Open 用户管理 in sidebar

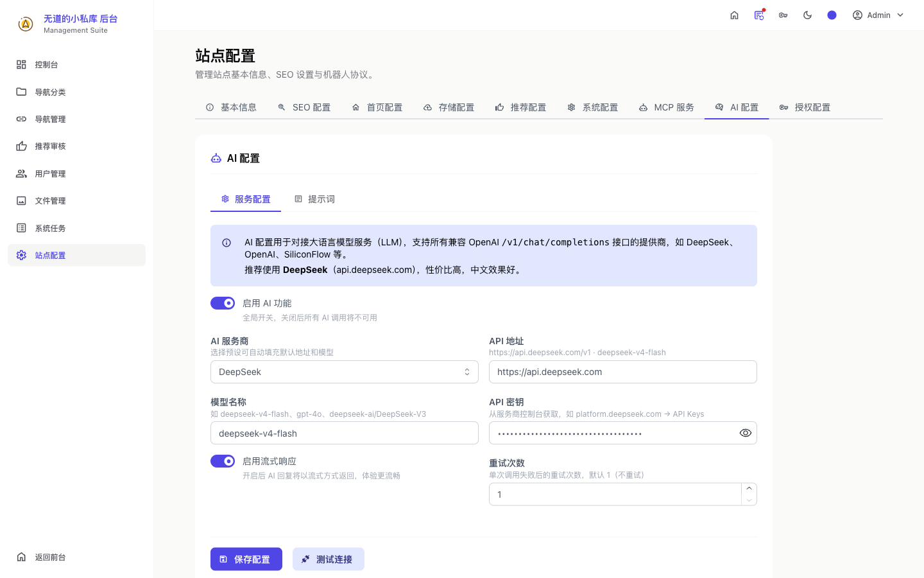76,173
